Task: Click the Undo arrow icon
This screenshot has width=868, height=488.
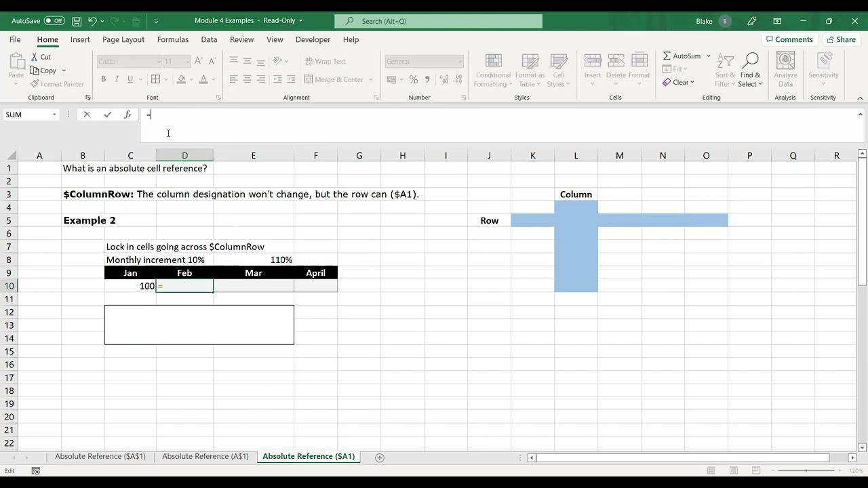Action: click(93, 21)
